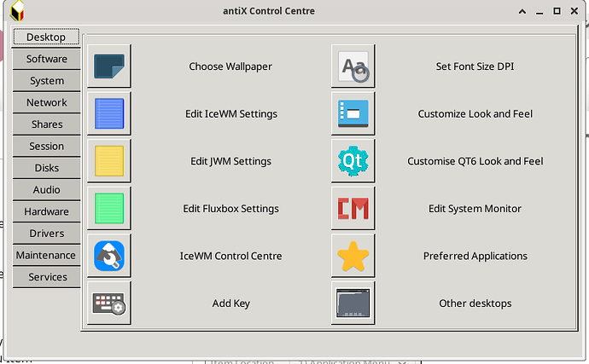Switch to the Network tab
Screen dimensions: 589x364
(46, 102)
